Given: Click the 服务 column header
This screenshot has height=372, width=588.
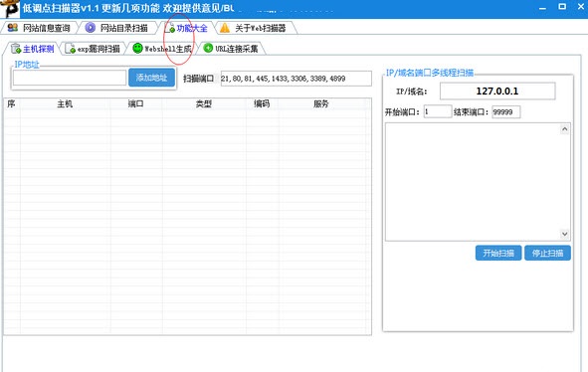Looking at the screenshot, I should tap(321, 103).
